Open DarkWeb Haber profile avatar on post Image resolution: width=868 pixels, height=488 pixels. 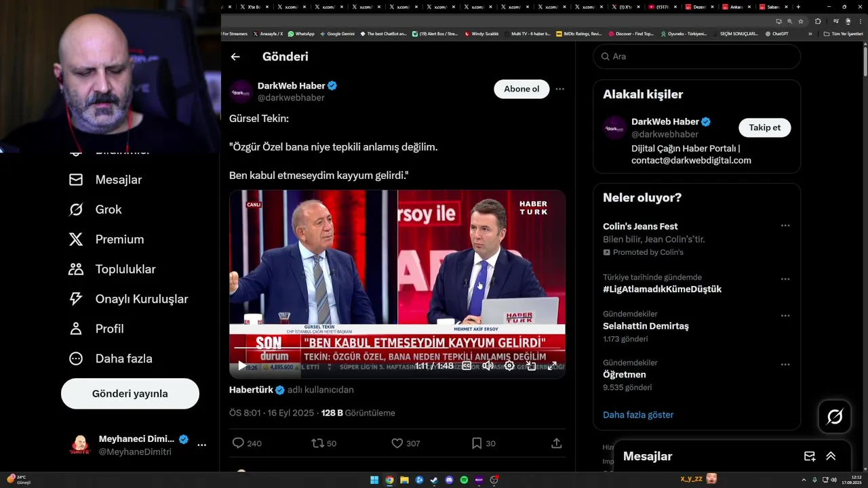[241, 91]
